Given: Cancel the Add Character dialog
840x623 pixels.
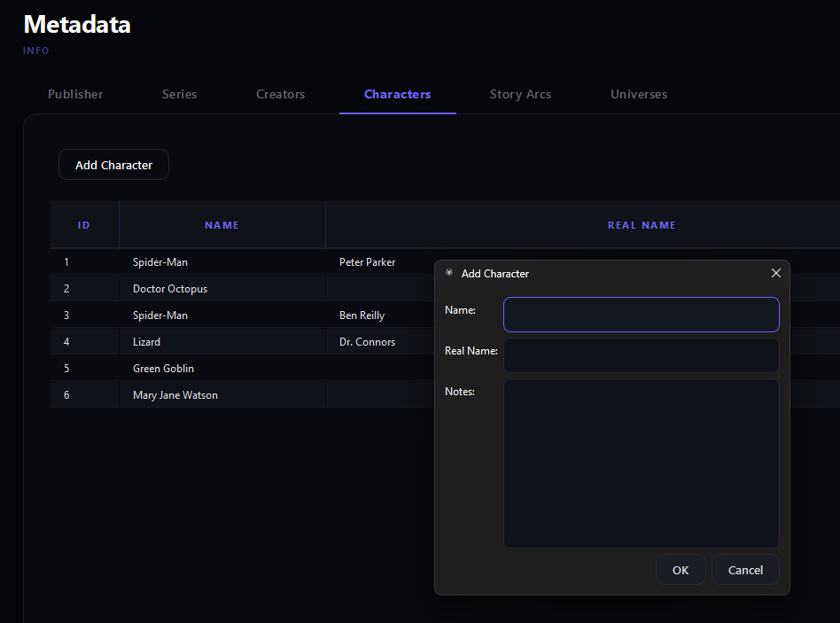Looking at the screenshot, I should click(745, 570).
